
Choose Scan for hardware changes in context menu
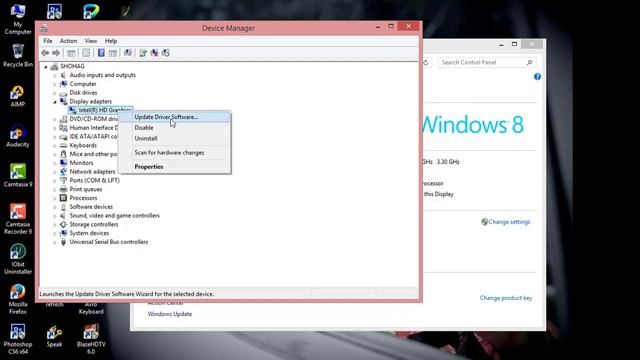pyautogui.click(x=175, y=153)
